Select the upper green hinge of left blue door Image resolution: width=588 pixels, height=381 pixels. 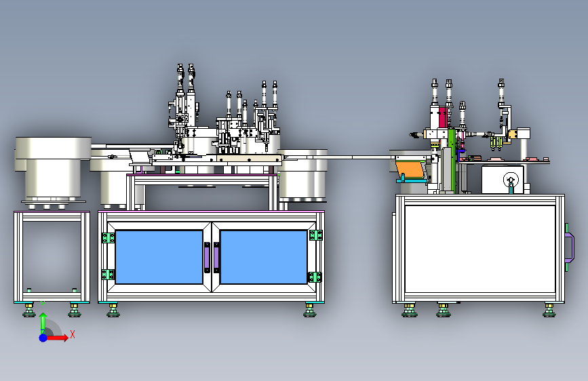[109, 238]
